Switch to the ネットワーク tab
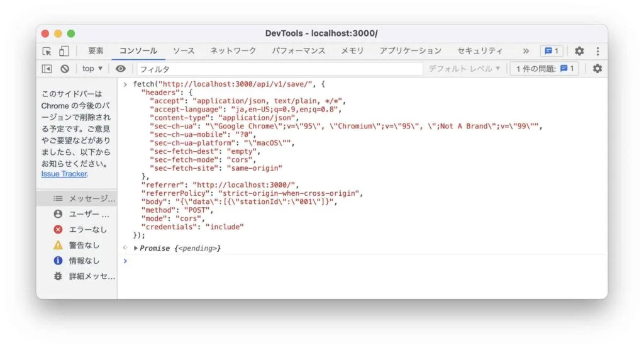This screenshot has height=347, width=644. (233, 51)
